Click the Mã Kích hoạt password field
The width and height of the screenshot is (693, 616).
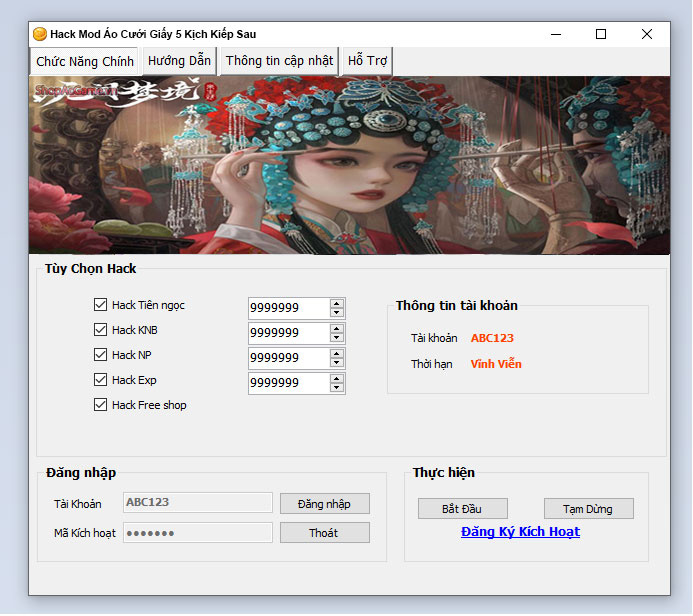coord(198,533)
